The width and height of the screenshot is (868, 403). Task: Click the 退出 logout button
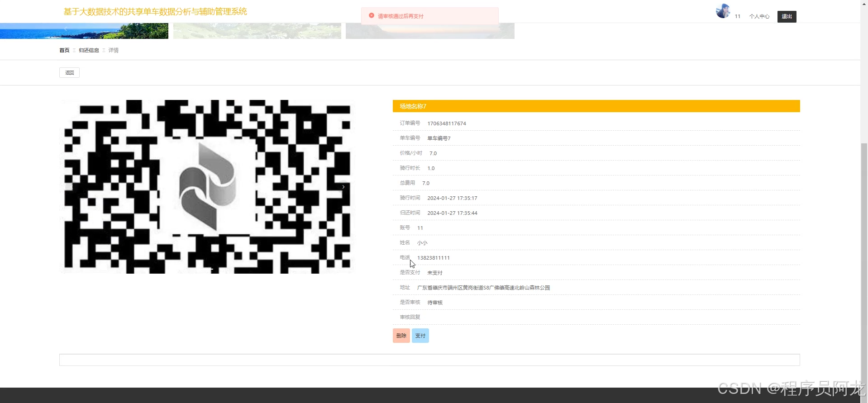(x=787, y=16)
